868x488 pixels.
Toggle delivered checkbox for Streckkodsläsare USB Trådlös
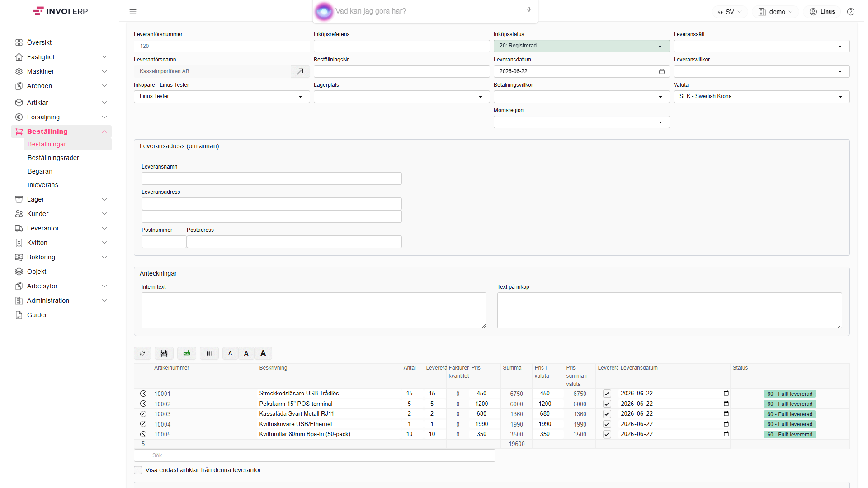(607, 394)
